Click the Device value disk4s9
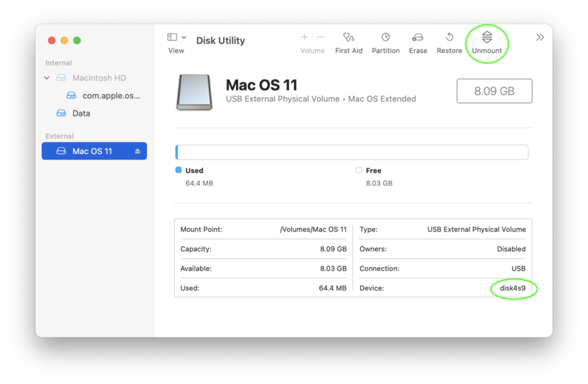Image resolution: width=588 pixels, height=384 pixels. (x=512, y=288)
